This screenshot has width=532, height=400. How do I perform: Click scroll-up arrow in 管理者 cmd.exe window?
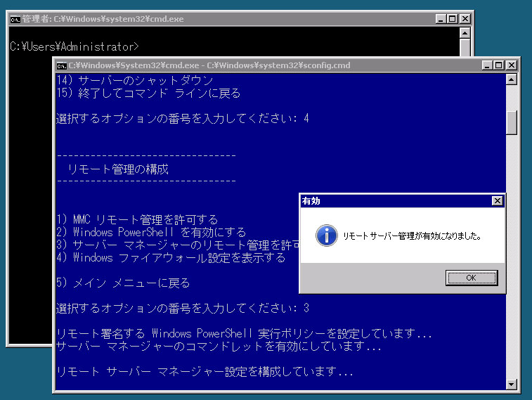click(x=465, y=33)
